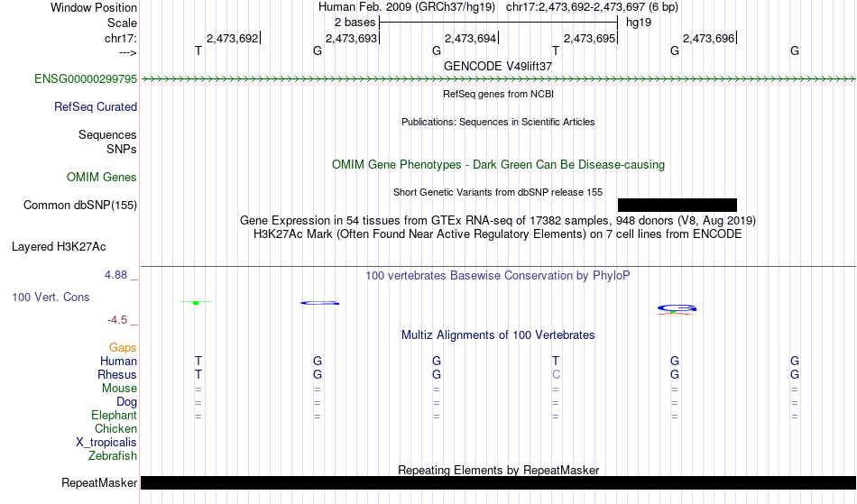Click the Scale label
857x504 pixels.
point(122,23)
